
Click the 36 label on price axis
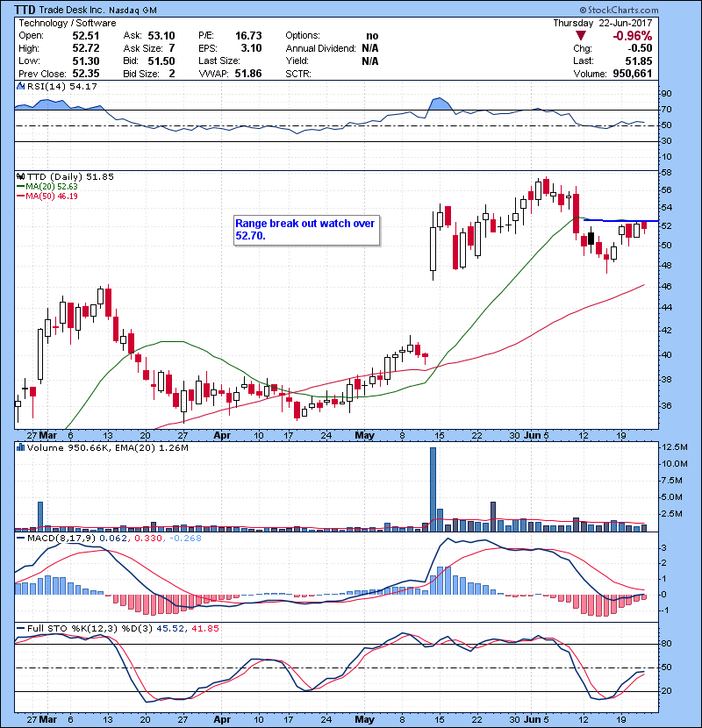click(666, 406)
